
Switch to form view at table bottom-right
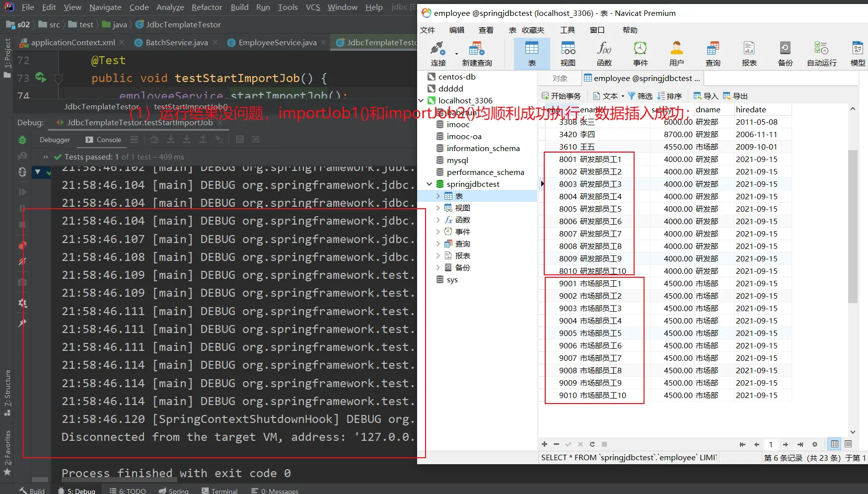[x=848, y=444]
